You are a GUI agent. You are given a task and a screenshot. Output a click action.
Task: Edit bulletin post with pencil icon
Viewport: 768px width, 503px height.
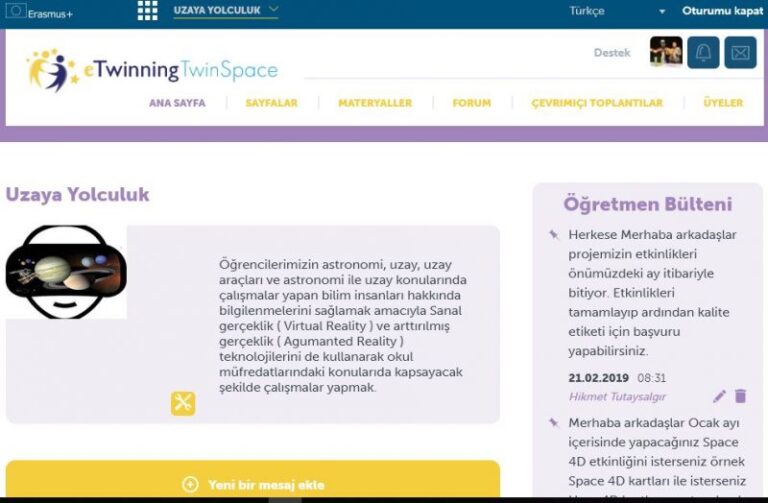click(719, 397)
